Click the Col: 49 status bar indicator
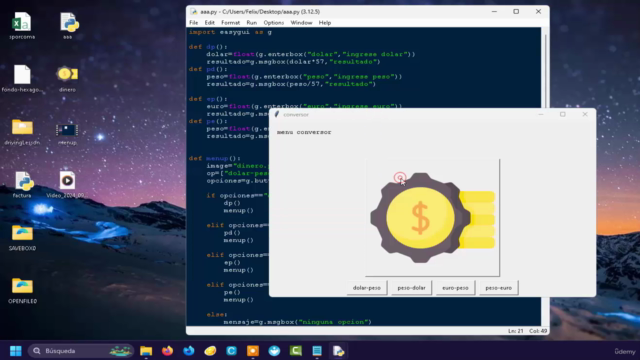 click(538, 331)
